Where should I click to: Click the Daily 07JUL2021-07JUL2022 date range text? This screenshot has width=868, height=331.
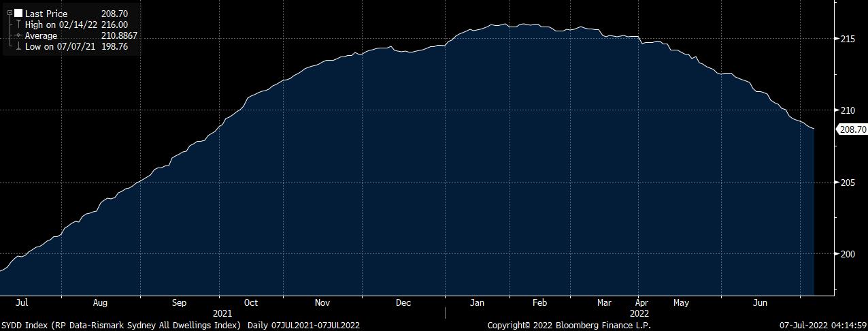point(304,326)
